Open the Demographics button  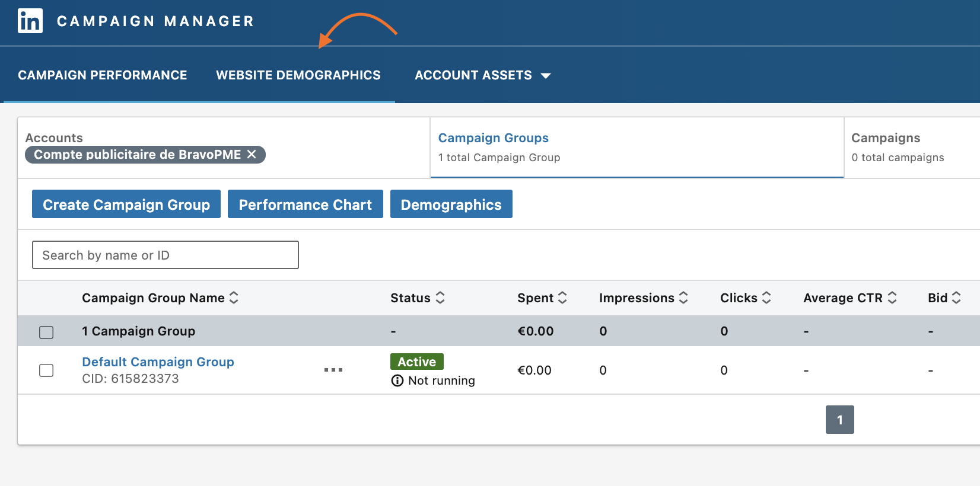tap(451, 204)
